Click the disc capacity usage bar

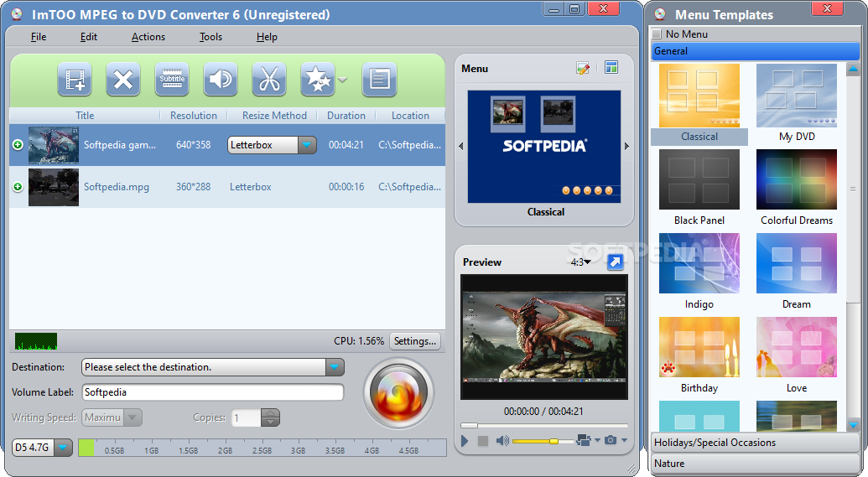(x=262, y=448)
